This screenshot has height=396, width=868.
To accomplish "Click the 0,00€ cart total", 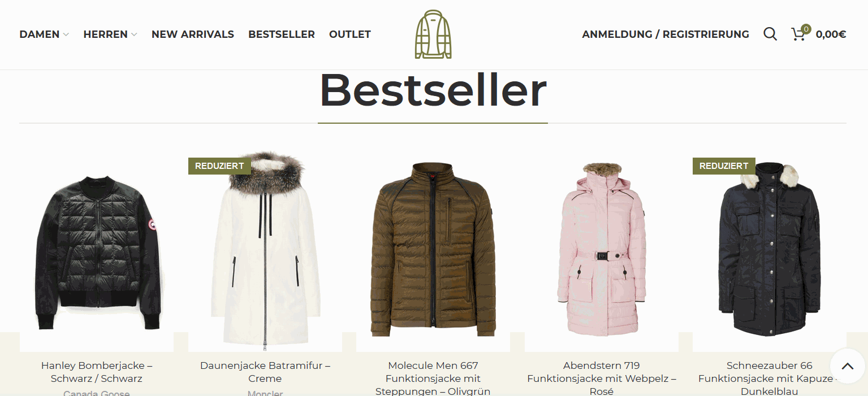I will 831,34.
